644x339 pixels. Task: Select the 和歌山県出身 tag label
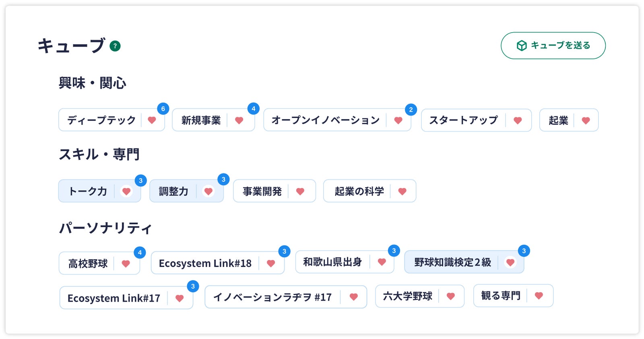332,262
